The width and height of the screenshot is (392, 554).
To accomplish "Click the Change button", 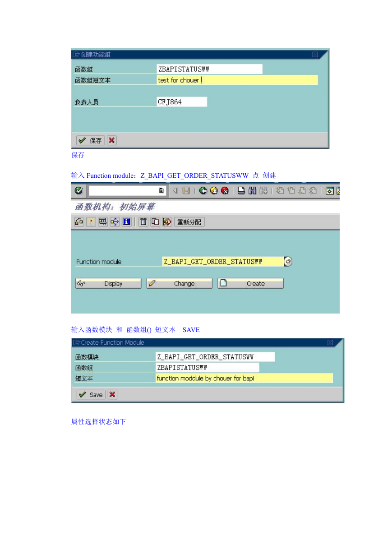I will 180,283.
